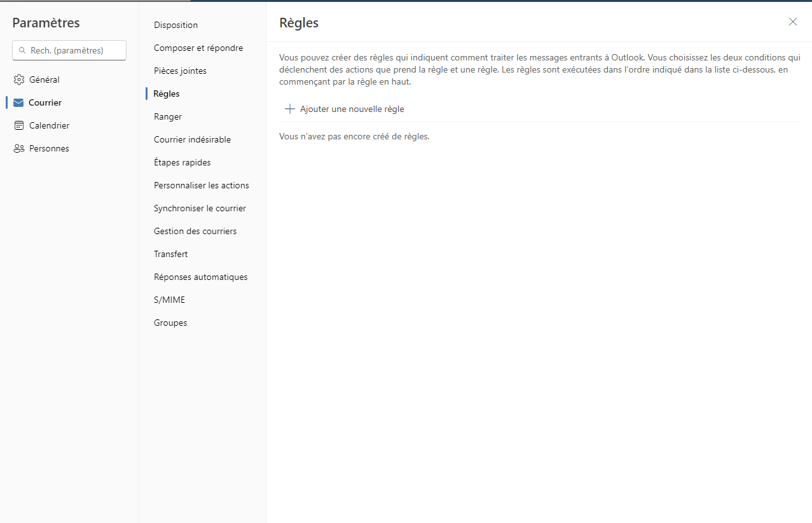Select Personnaliser les actions
The width and height of the screenshot is (812, 523).
[201, 185]
